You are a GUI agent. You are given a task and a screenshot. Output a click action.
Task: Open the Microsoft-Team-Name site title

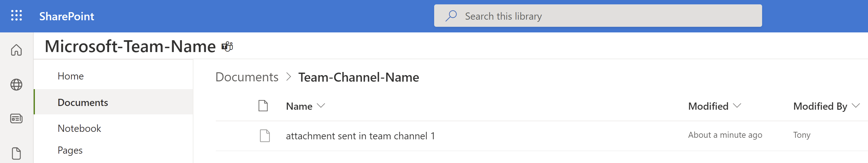130,46
